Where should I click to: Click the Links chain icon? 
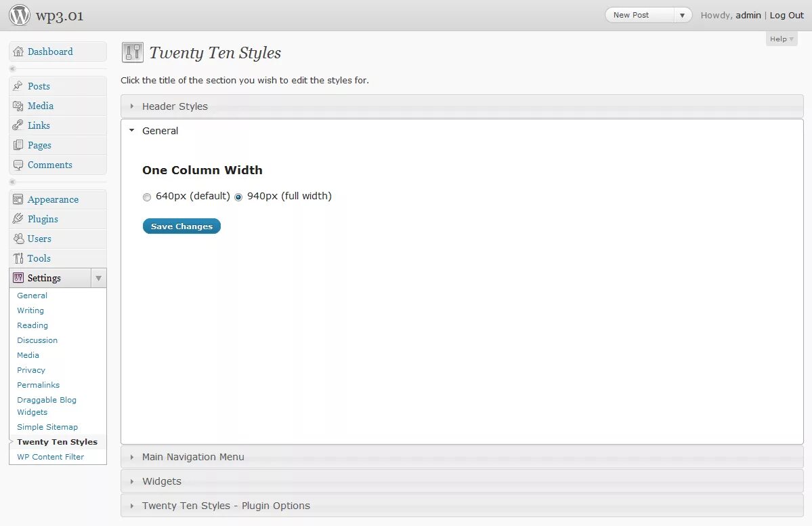click(18, 125)
